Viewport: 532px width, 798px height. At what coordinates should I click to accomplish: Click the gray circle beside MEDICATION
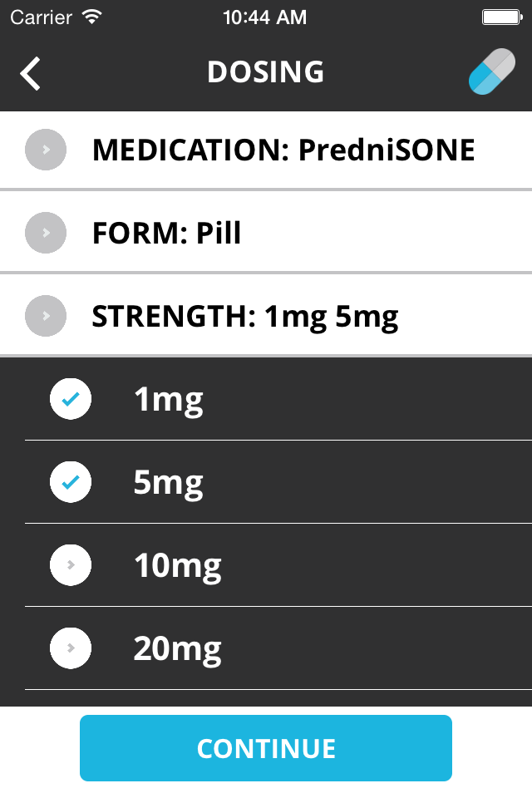click(46, 150)
